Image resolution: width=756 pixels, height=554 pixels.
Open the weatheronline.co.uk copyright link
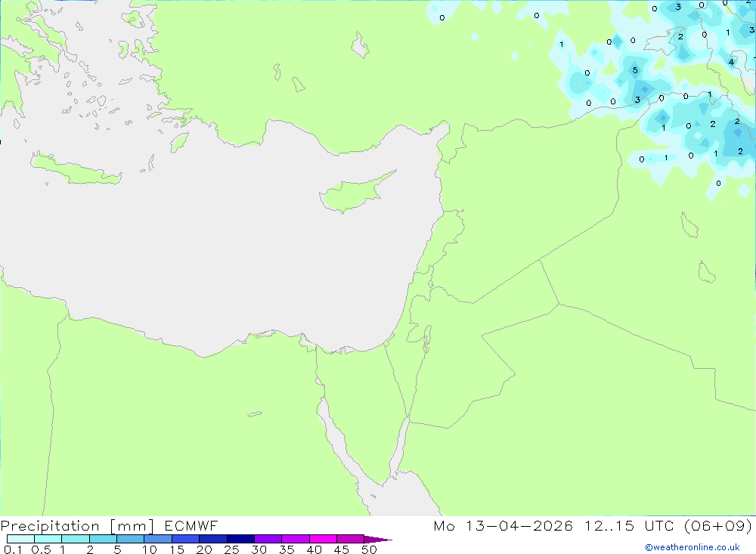tap(692, 547)
